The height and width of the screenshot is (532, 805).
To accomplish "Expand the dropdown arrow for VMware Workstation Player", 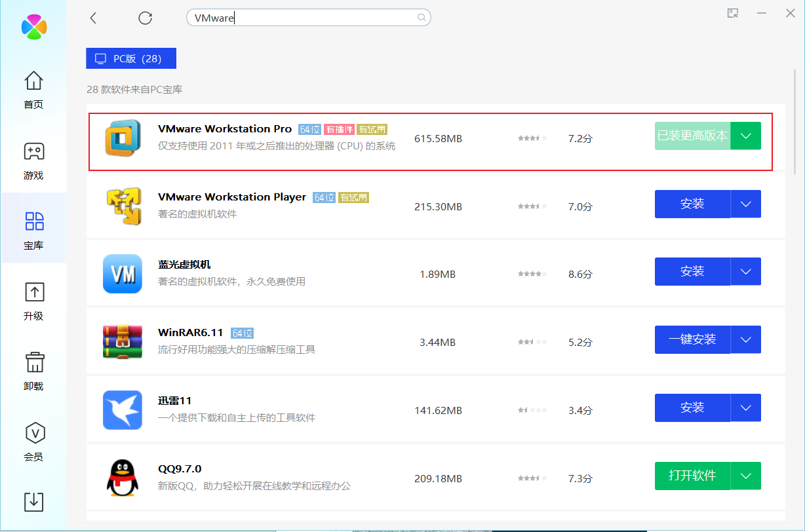I will 746,204.
